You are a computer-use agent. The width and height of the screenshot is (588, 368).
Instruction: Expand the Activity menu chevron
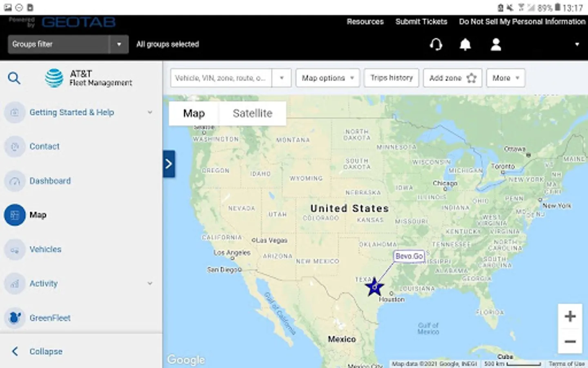pos(150,283)
